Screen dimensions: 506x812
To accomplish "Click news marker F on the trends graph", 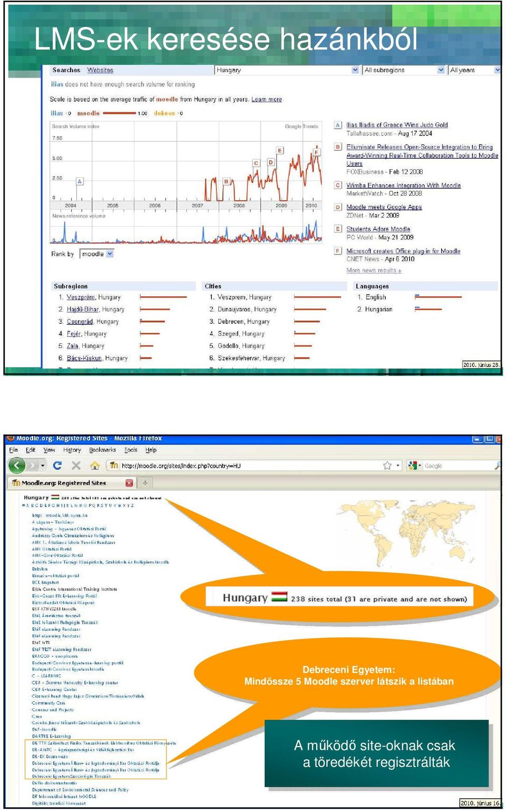I will tap(317, 152).
